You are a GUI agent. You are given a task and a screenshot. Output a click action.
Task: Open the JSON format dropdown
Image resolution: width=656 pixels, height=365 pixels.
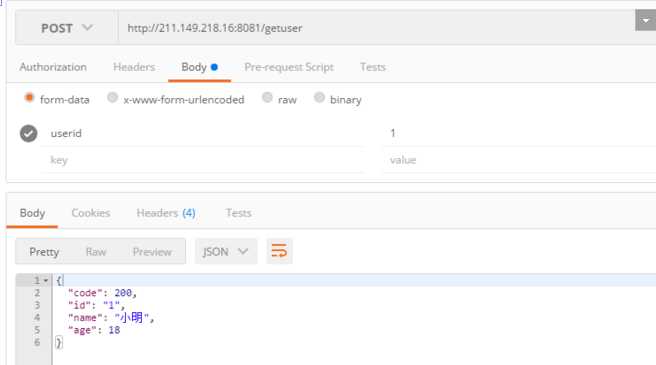pyautogui.click(x=226, y=252)
